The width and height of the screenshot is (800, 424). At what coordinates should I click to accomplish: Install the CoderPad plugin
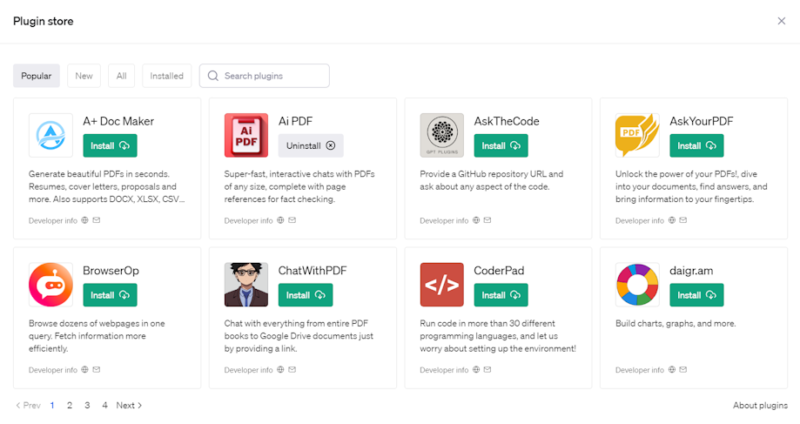click(x=500, y=295)
